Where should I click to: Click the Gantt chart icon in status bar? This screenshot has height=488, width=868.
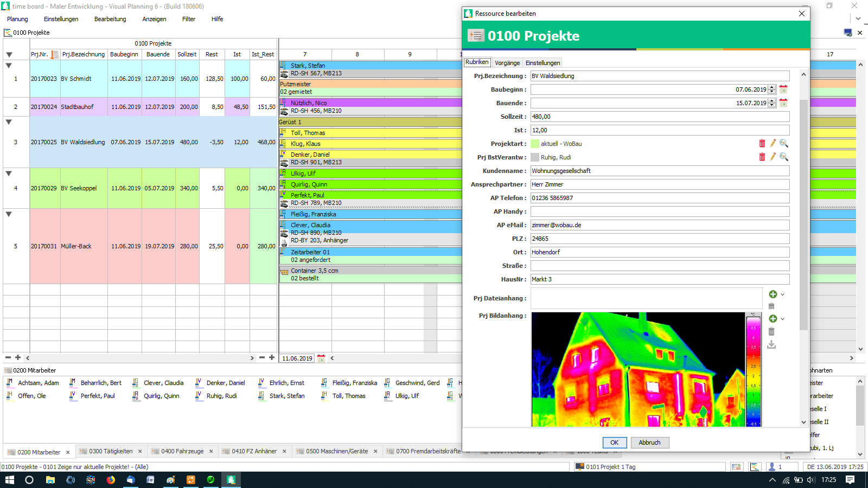pyautogui.click(x=755, y=467)
